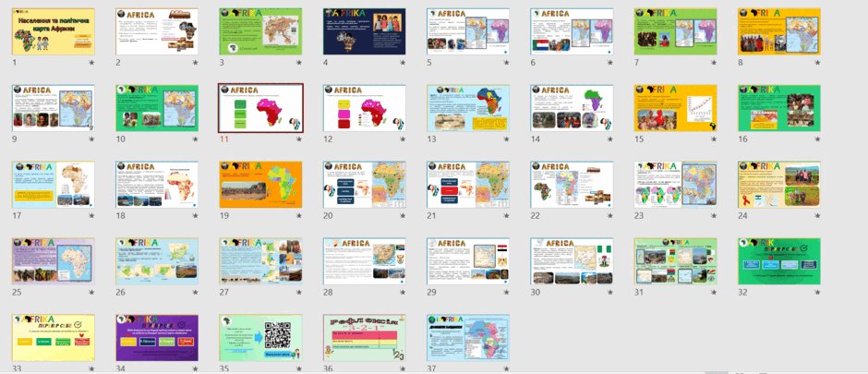The height and width of the screenshot is (374, 868).
Task: Select slide 30 showing the Nigeria flag
Action: coord(572,261)
